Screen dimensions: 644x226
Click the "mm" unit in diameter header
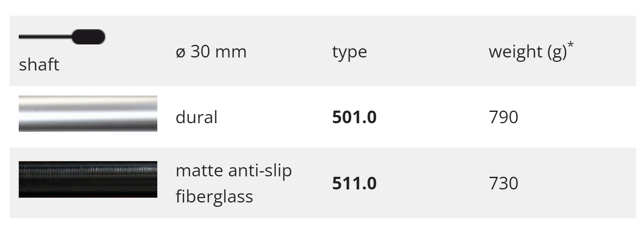(x=231, y=52)
